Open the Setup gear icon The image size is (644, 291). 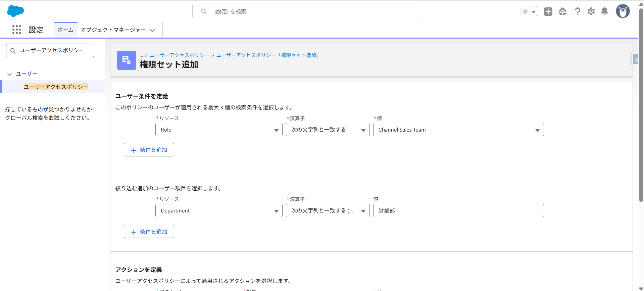pos(591,11)
